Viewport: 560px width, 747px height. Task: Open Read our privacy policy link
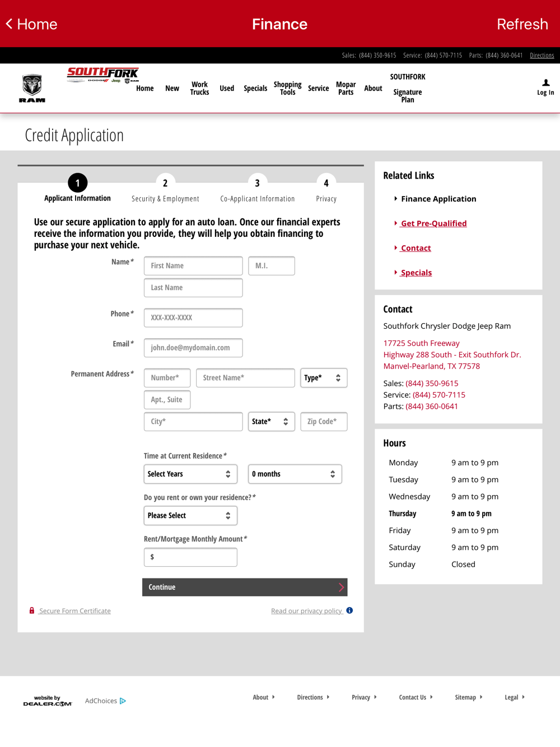(x=307, y=611)
